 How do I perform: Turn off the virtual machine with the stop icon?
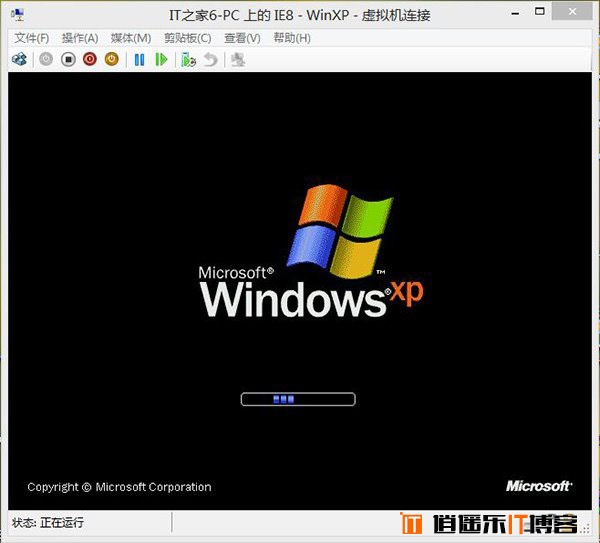(x=68, y=59)
